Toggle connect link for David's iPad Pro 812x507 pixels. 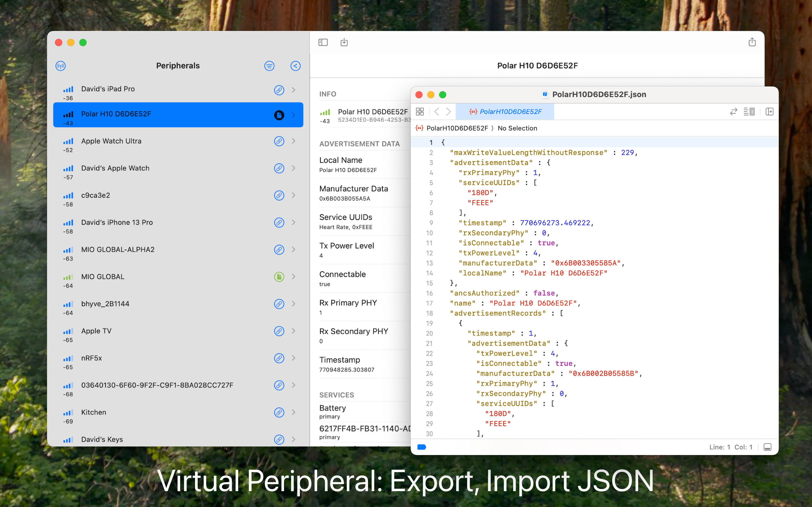point(279,90)
